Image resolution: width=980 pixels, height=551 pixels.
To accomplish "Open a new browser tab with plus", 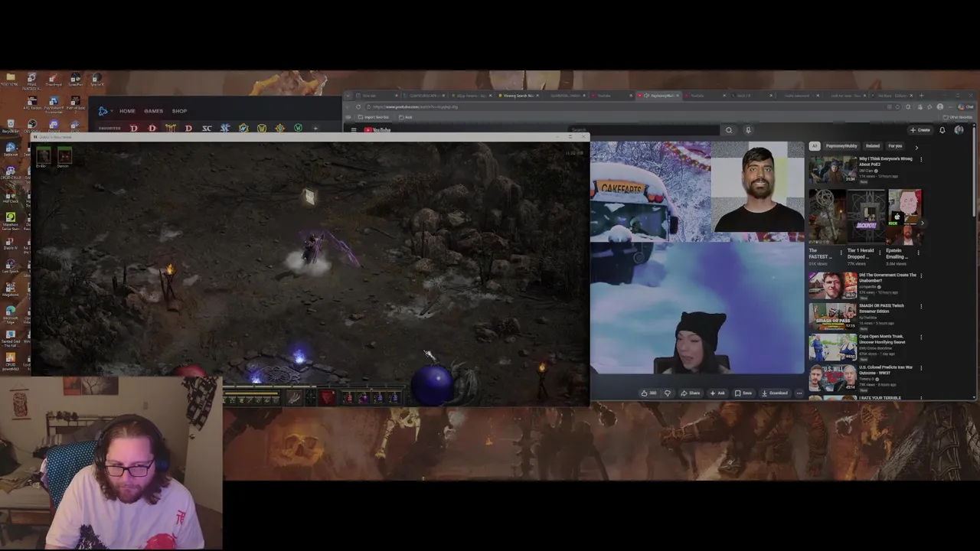I will (x=921, y=96).
